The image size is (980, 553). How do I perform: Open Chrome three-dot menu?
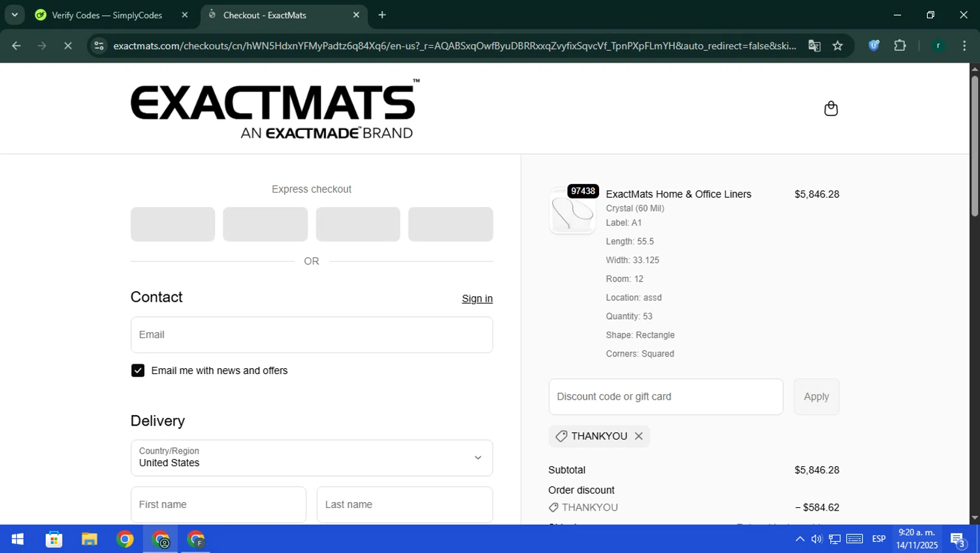click(x=964, y=46)
